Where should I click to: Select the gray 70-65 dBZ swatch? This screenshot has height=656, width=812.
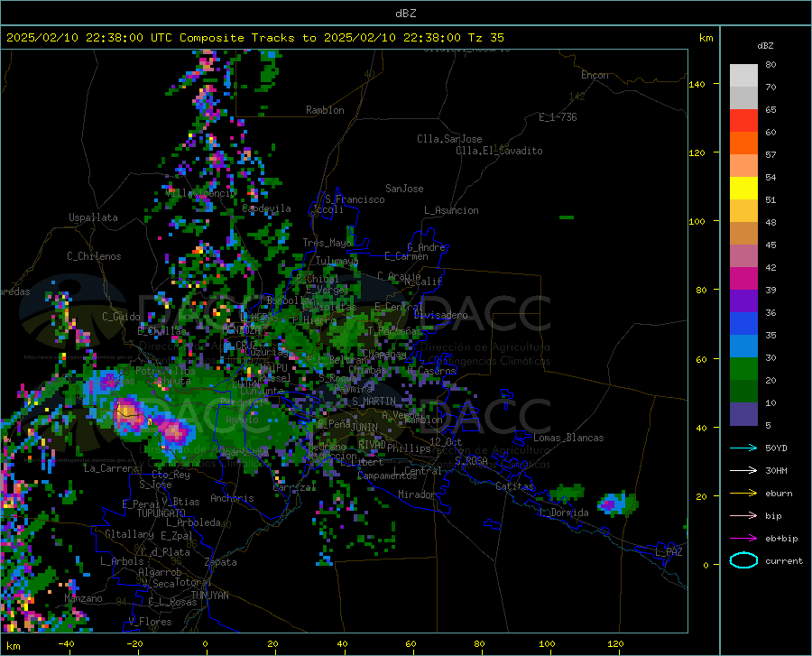pyautogui.click(x=743, y=97)
